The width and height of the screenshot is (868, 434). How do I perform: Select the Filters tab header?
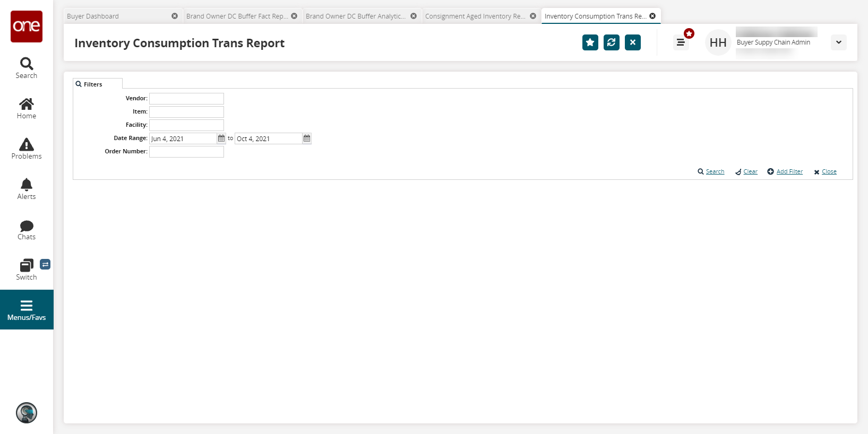pyautogui.click(x=98, y=84)
